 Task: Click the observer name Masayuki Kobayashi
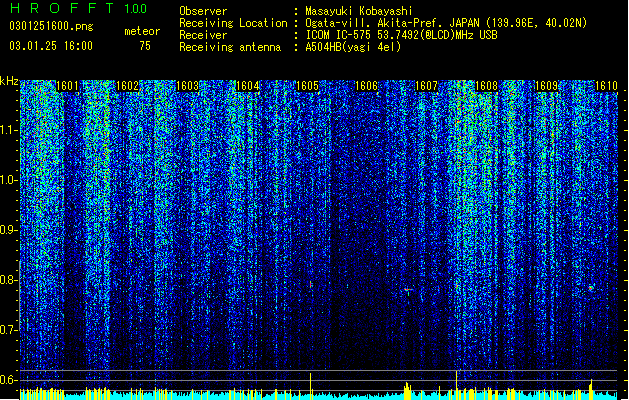point(358,11)
